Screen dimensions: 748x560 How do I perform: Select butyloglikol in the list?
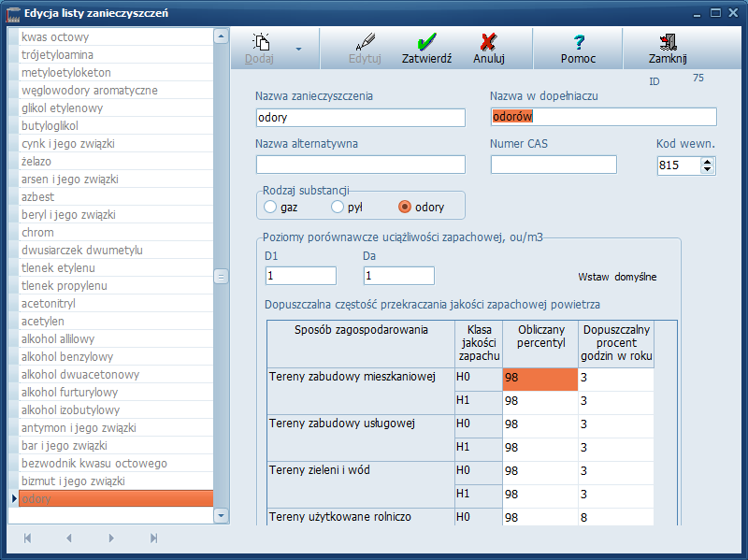116,126
